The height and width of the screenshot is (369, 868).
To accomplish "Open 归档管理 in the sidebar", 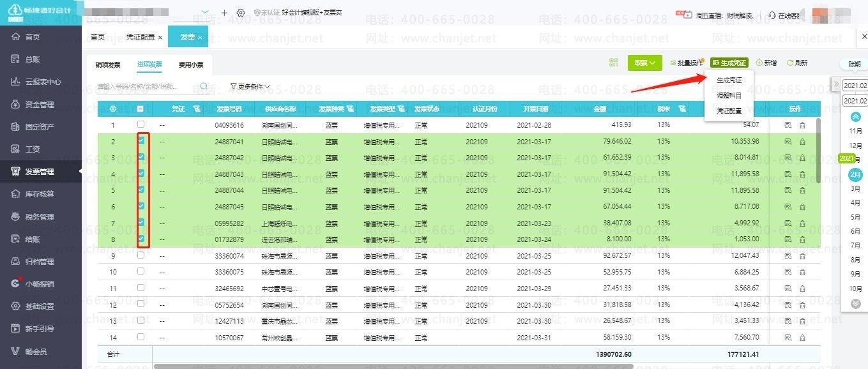I will coord(41,261).
